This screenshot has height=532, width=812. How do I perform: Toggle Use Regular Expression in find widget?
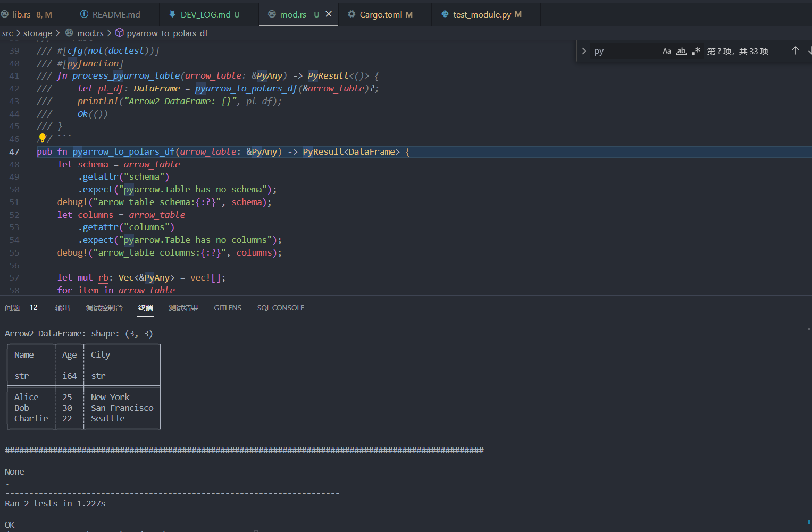click(696, 51)
